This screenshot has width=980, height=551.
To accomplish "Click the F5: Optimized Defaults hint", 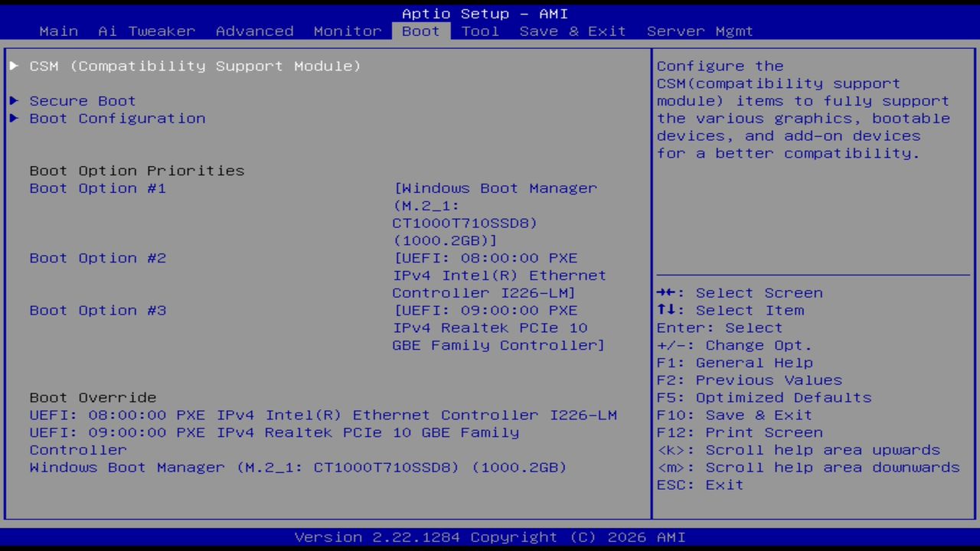I will (764, 397).
